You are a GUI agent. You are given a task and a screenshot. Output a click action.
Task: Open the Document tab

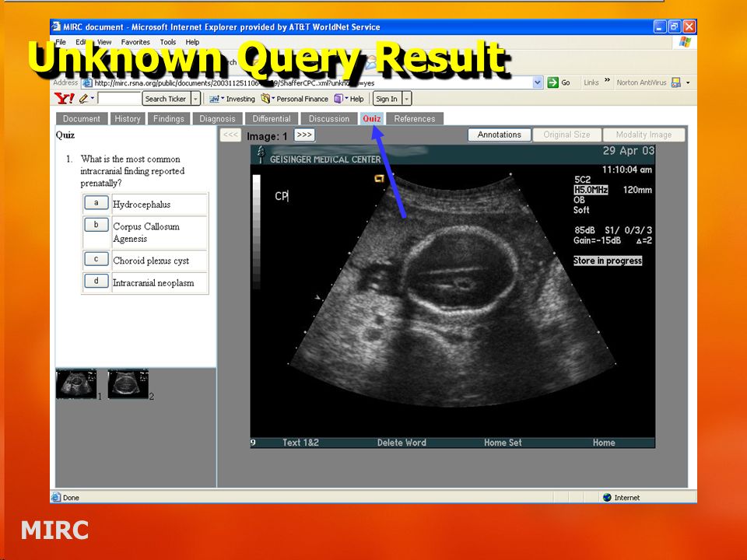(81, 118)
